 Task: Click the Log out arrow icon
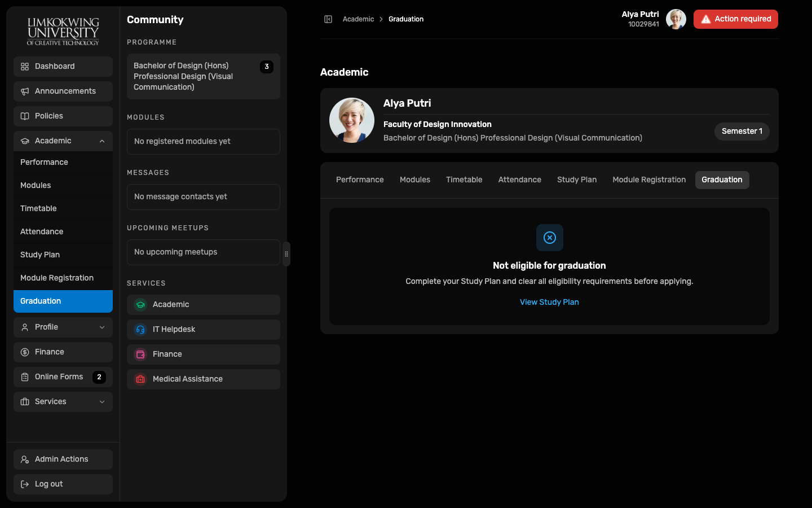click(25, 484)
